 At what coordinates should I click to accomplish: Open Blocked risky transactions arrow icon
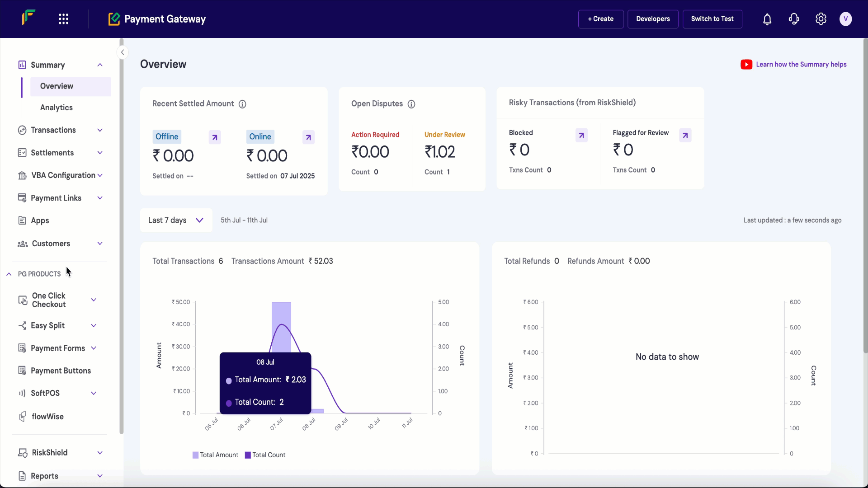(581, 135)
